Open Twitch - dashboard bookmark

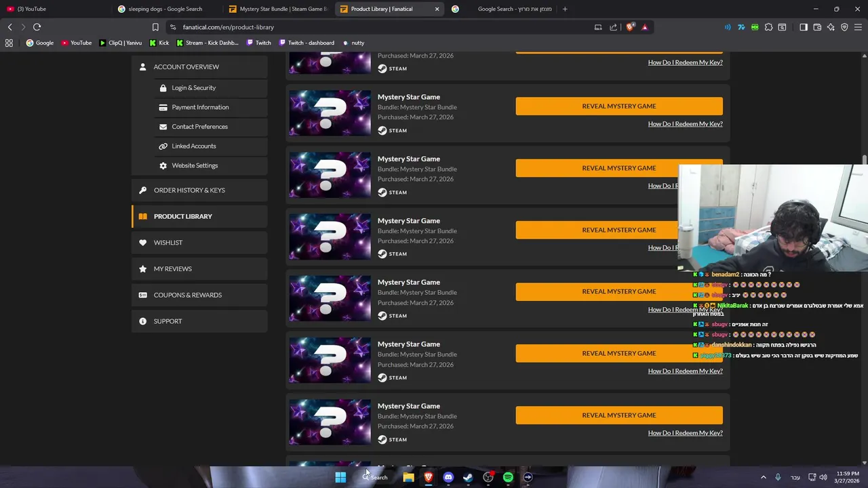pyautogui.click(x=305, y=43)
